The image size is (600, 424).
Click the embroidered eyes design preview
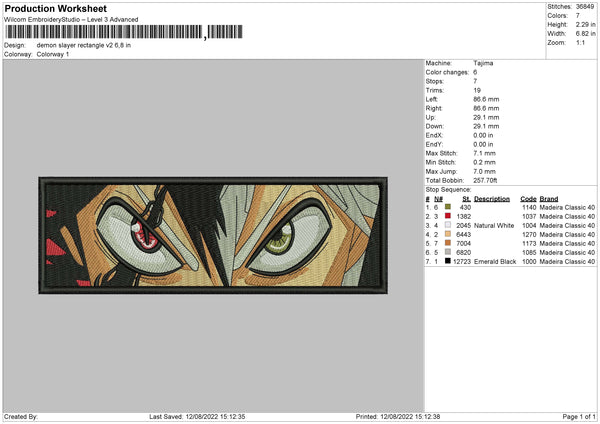click(213, 235)
